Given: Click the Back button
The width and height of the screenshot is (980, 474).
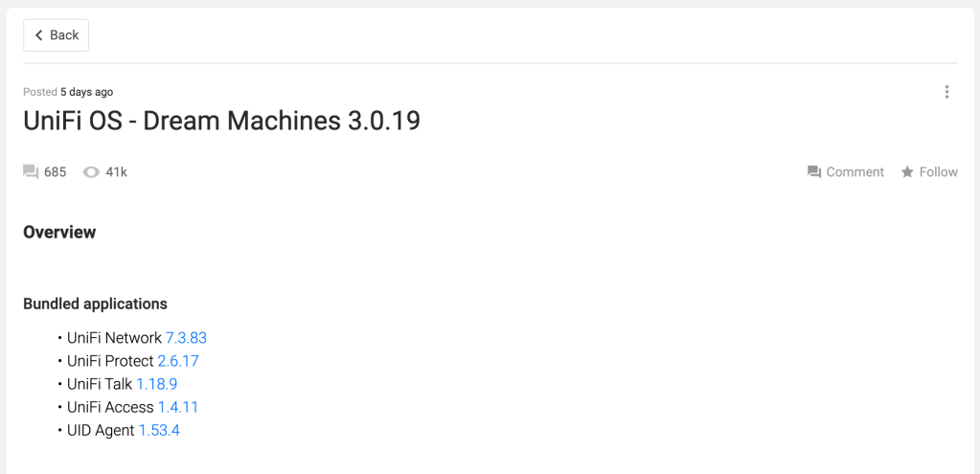Looking at the screenshot, I should tap(57, 35).
